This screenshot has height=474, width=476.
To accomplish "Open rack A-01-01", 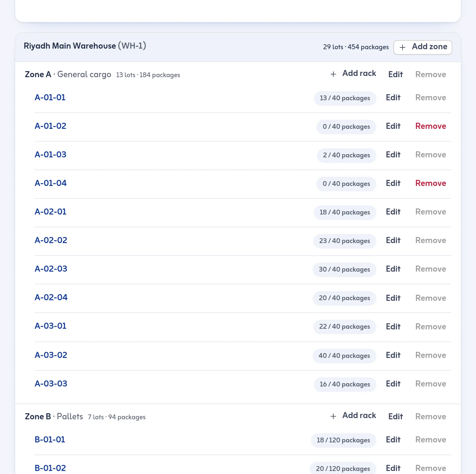I will tap(50, 98).
